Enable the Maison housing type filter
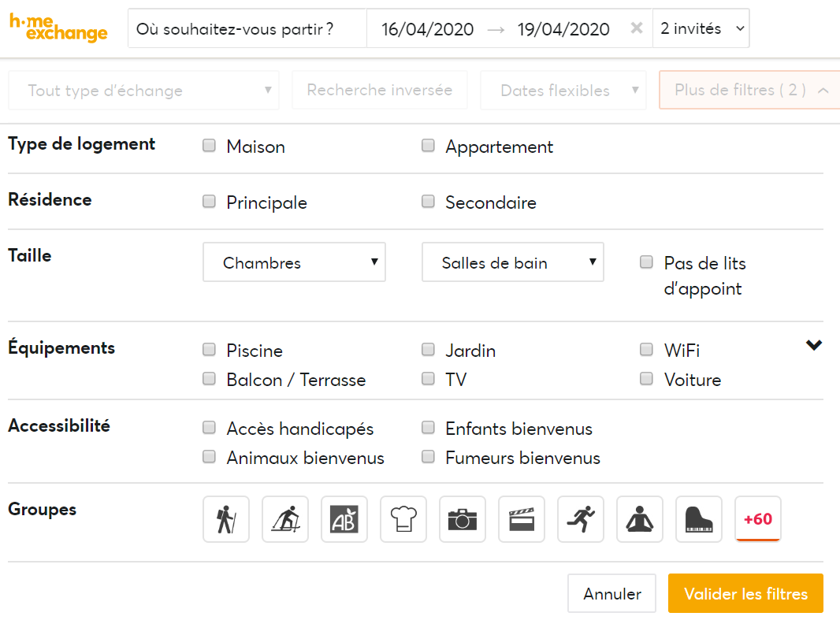The height and width of the screenshot is (620, 840). click(209, 145)
